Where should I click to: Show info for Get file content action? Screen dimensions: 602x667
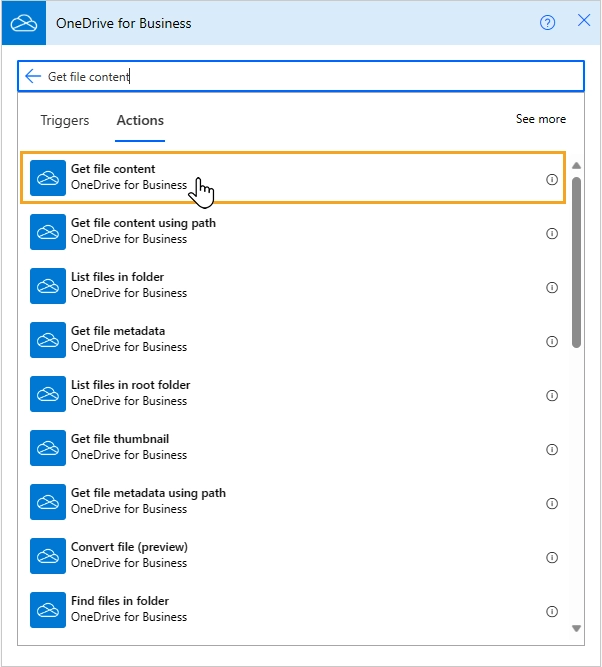coord(552,180)
